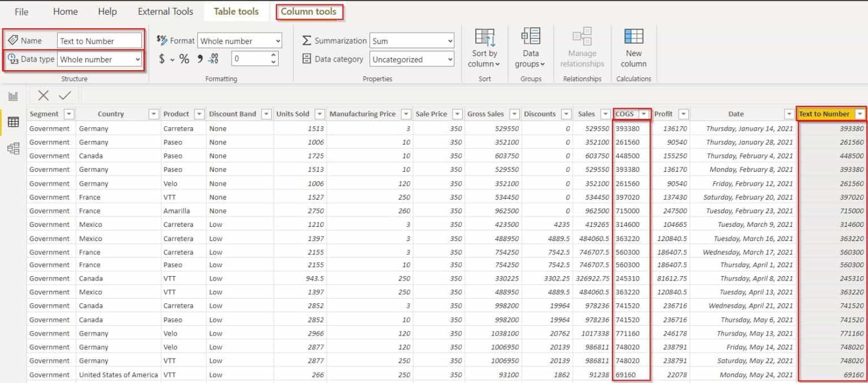Select the Profit column header
The width and height of the screenshot is (868, 383).
click(663, 114)
